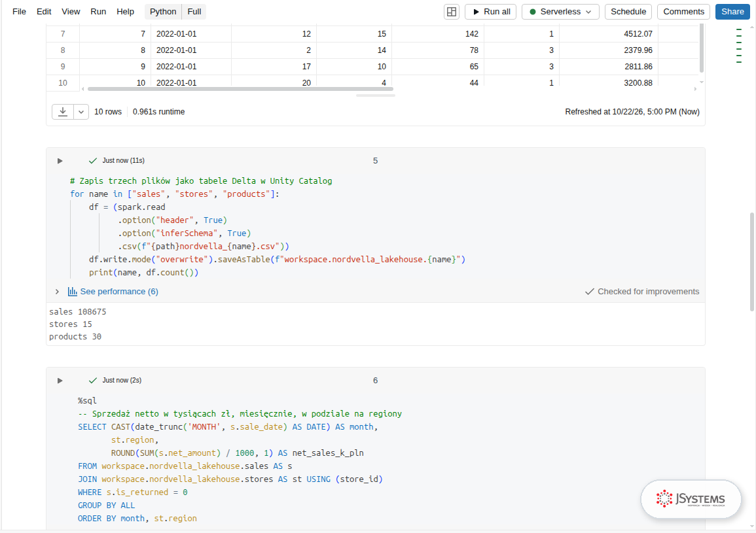Open the download options dropdown arrow

click(x=81, y=112)
